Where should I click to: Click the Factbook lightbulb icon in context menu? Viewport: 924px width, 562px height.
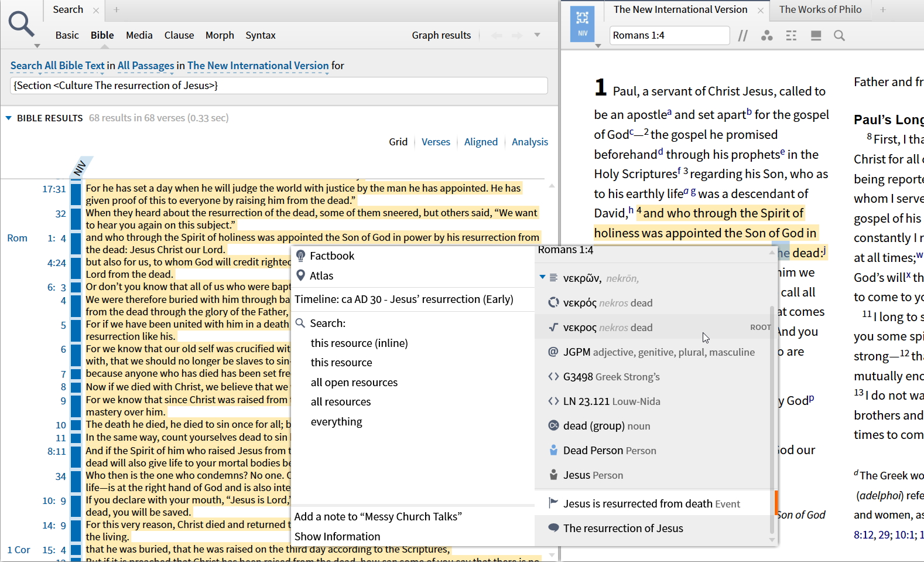[301, 256]
